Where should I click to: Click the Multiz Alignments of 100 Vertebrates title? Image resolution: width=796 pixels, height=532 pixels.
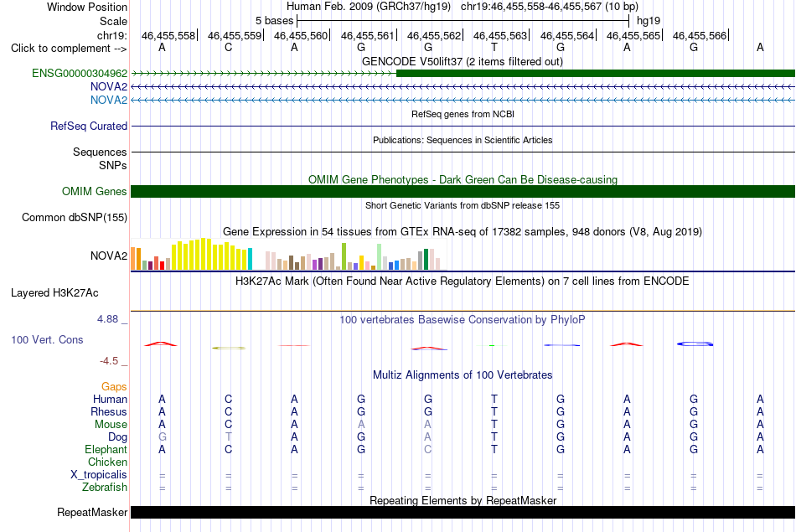[x=463, y=375]
